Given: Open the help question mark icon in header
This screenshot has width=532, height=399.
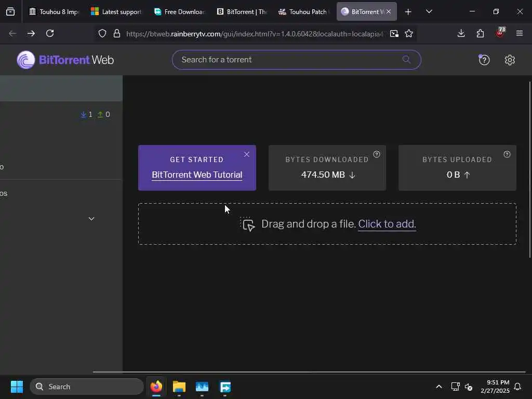Looking at the screenshot, I should [x=484, y=60].
